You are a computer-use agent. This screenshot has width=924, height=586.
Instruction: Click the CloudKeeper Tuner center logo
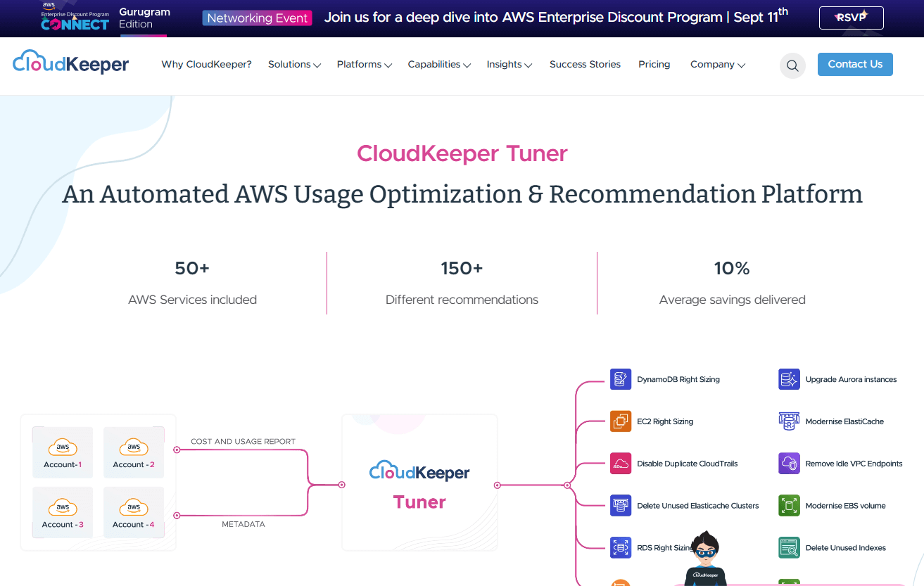click(419, 484)
